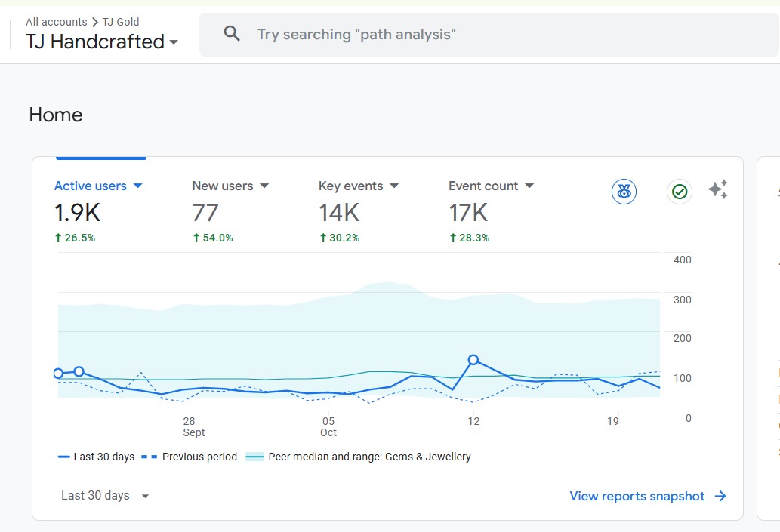780x532 pixels.
Task: Click the arrow beside View reports snapshot
Action: 720,496
